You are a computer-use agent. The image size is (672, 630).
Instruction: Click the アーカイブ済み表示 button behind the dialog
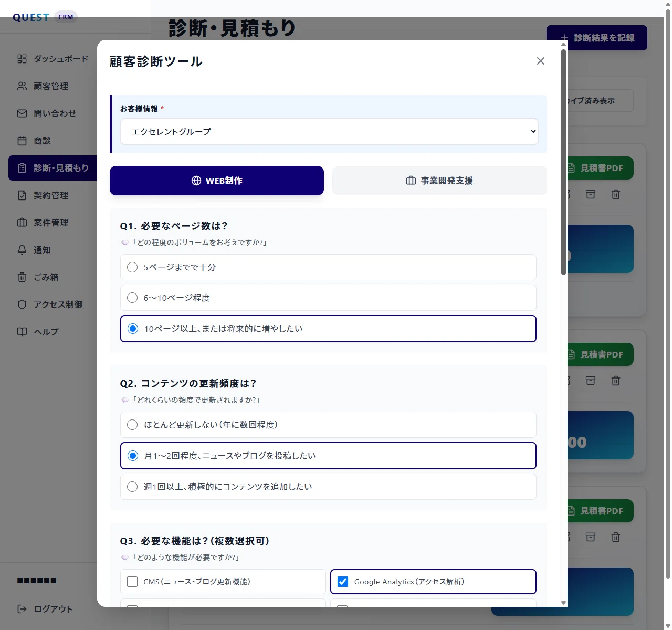600,101
